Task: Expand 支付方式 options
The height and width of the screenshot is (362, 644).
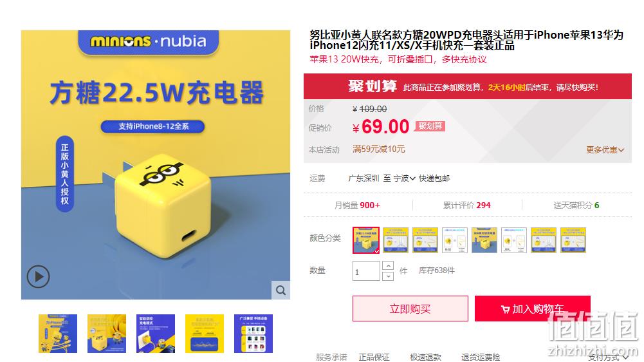Action: point(608,357)
